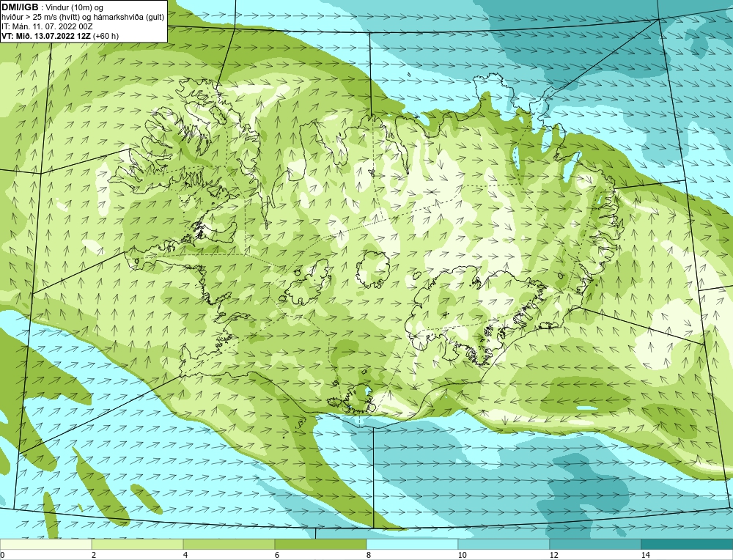733x560 pixels.
Task: Click the 'hviður > 25 m/s' description line
Action: coord(83,17)
